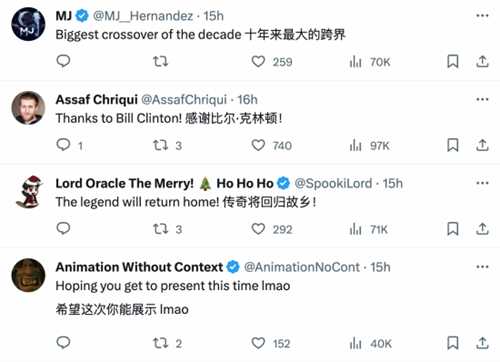The height and width of the screenshot is (362, 500).
Task: Share the Animation Without Context tweet
Action: point(482,343)
